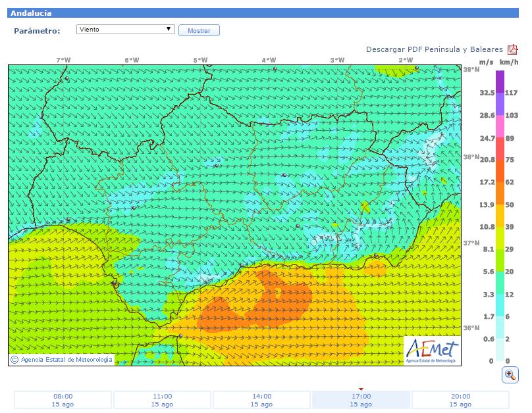Select the 08:00 15 ago time tab

[x=63, y=400]
